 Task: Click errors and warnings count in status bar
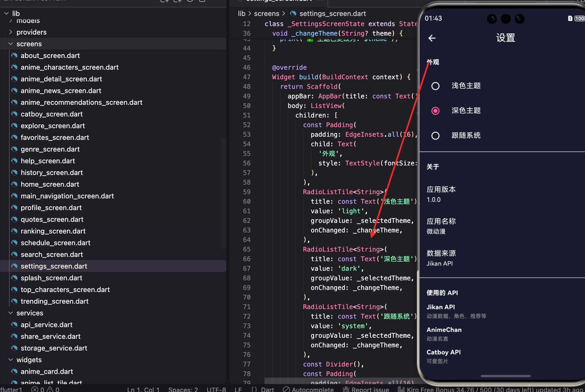45,389
